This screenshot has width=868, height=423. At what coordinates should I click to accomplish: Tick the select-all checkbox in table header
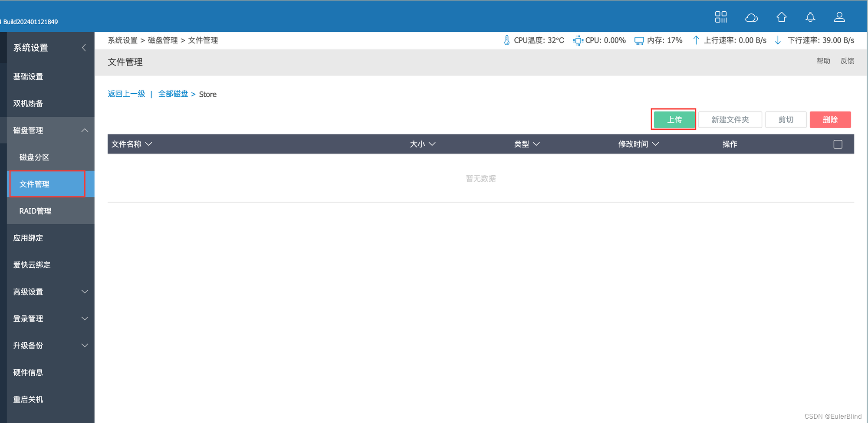[838, 144]
